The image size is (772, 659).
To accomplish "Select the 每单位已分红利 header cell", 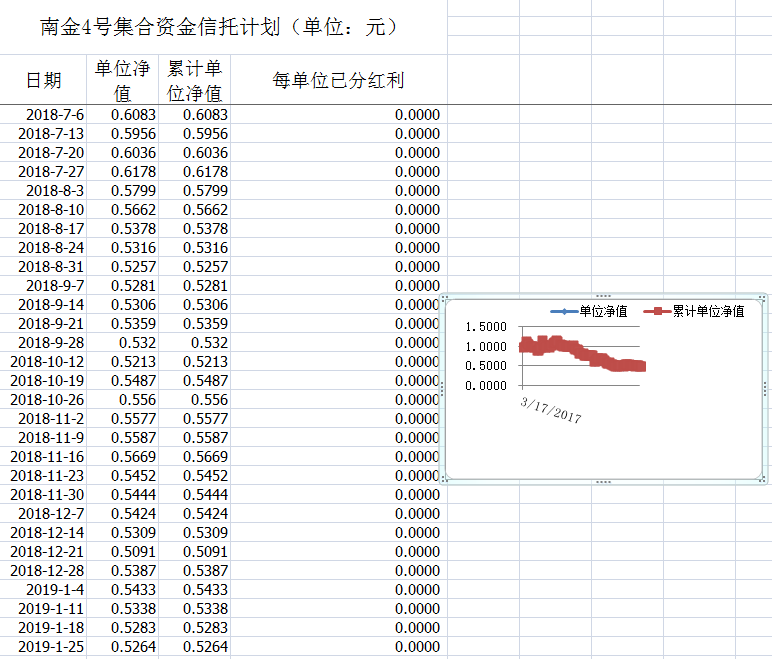I will coord(339,80).
